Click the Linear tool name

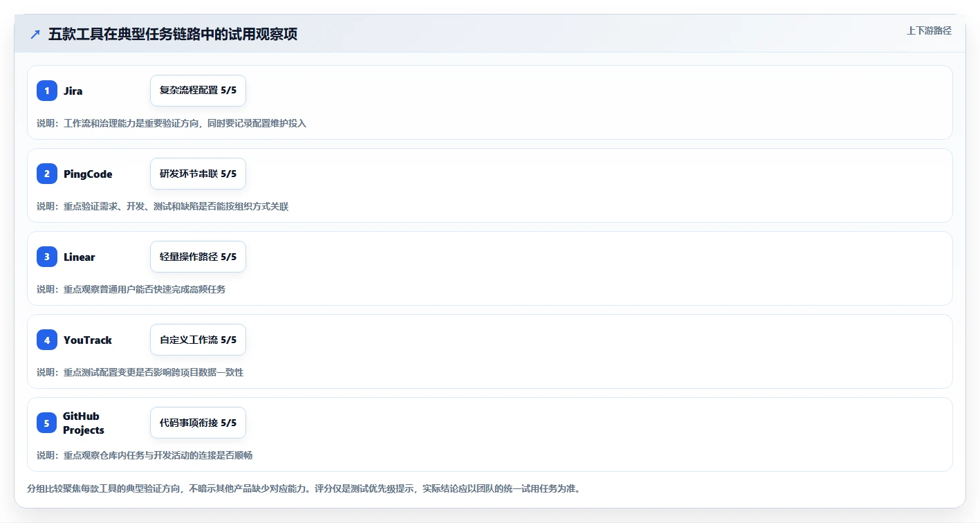coord(79,257)
